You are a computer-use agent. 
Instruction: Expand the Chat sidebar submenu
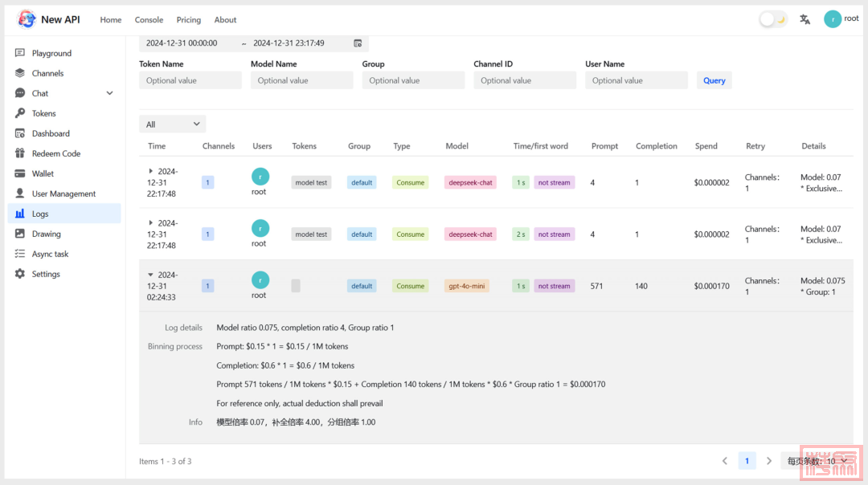tap(109, 93)
